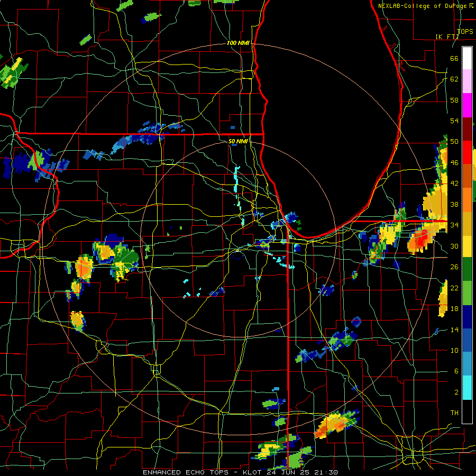
Task: Select the bright yellow legend swatch
Action: pyautogui.click(x=467, y=246)
